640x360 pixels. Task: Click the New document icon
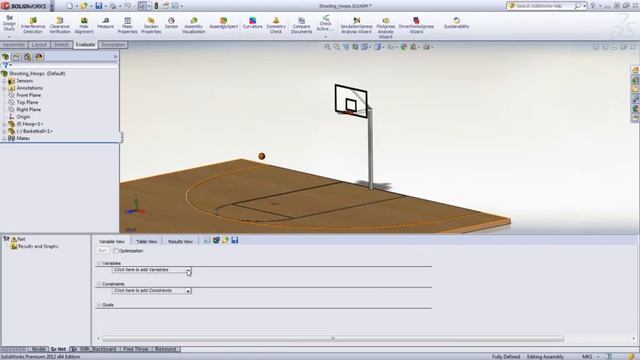coord(70,6)
